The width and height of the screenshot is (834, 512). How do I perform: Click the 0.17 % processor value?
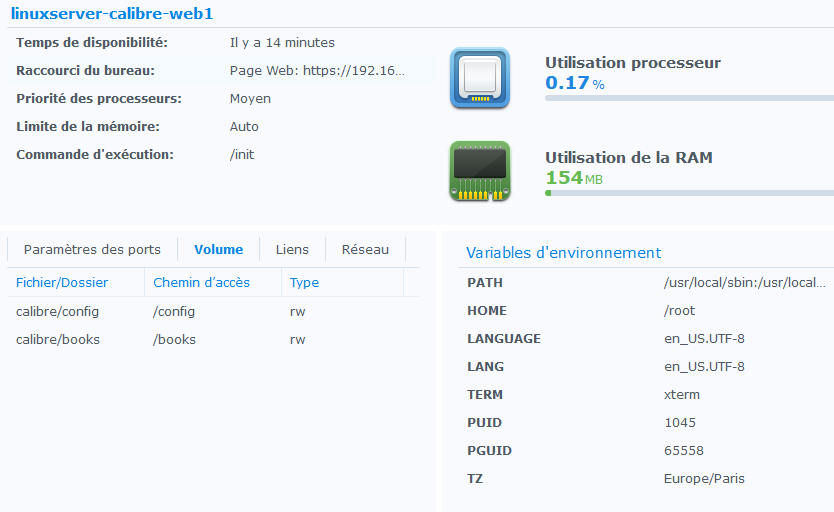[575, 83]
